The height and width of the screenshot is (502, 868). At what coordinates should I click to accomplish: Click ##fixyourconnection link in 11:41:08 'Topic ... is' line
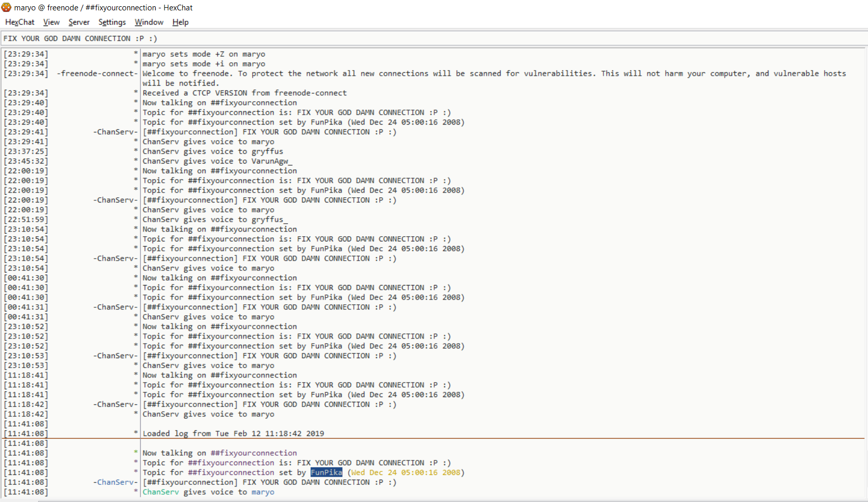click(231, 463)
